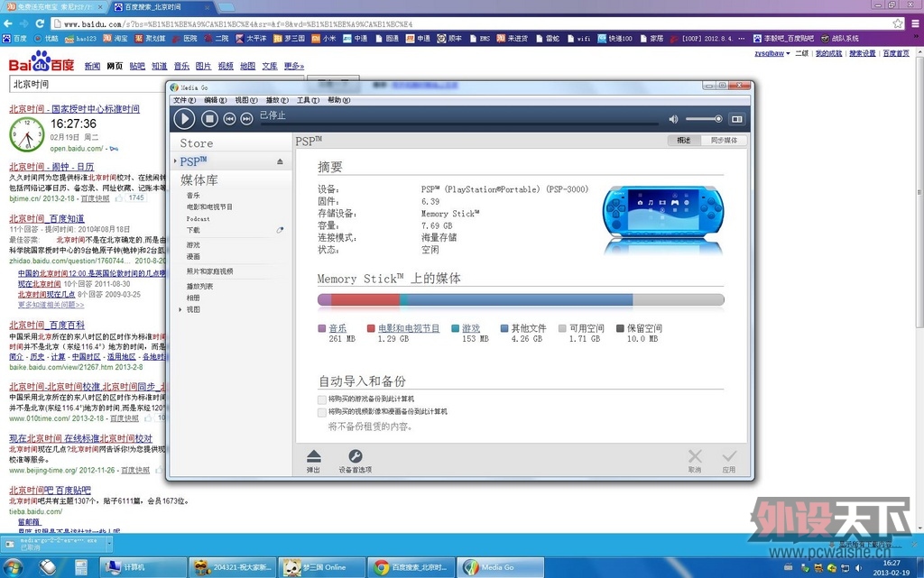Adjust the Media Go volume slider
This screenshot has height=578, width=924.
coord(704,119)
